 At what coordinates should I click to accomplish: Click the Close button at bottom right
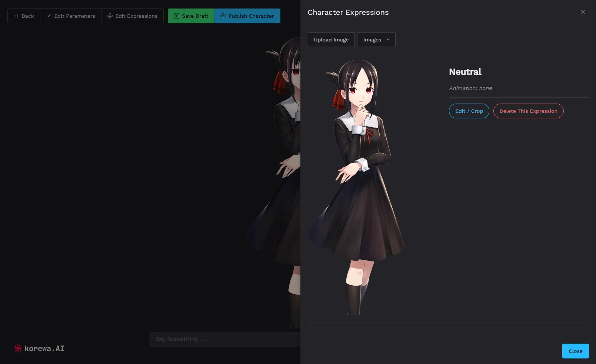coord(575,351)
